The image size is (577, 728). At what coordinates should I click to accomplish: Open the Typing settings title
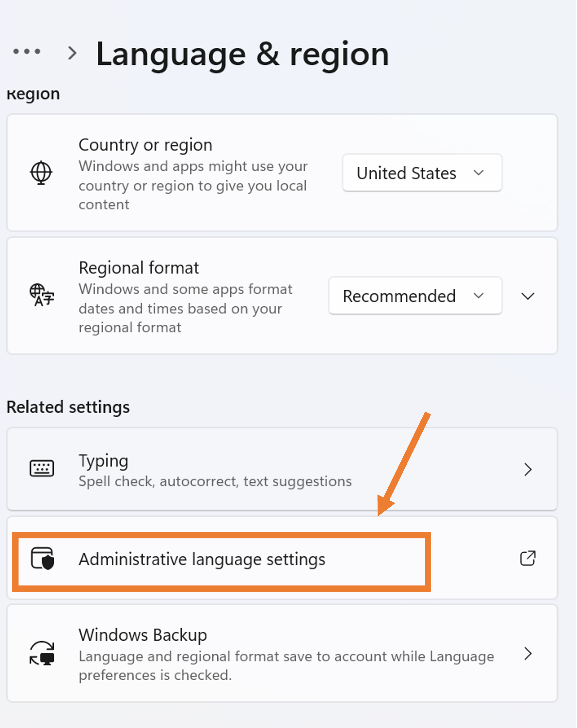point(103,461)
